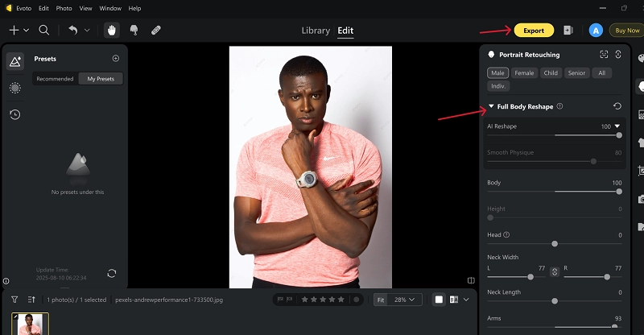Switch to the Library tab

point(316,31)
